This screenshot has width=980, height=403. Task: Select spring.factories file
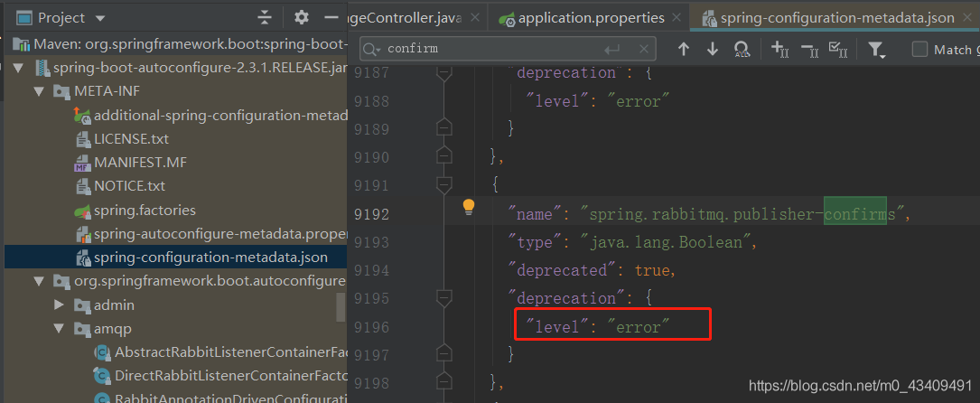[x=145, y=210]
